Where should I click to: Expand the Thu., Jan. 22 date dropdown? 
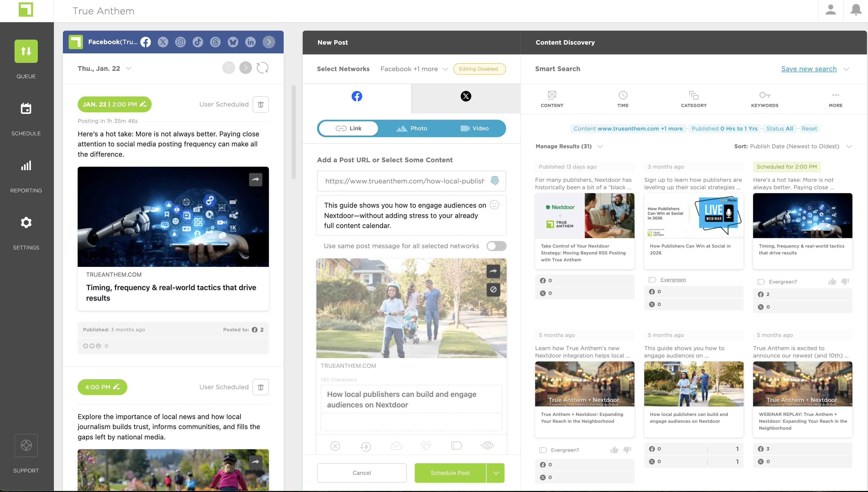point(129,68)
